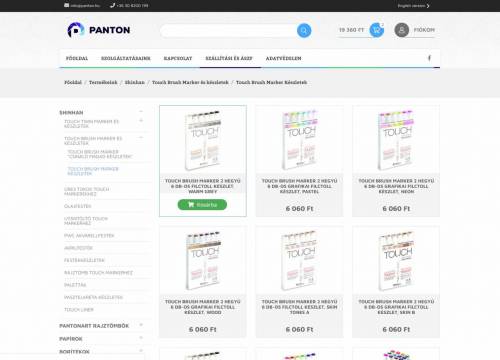Image resolution: width=500 pixels, height=360 pixels.
Task: Open Skin B marker set thumbnail
Action: 396,261
